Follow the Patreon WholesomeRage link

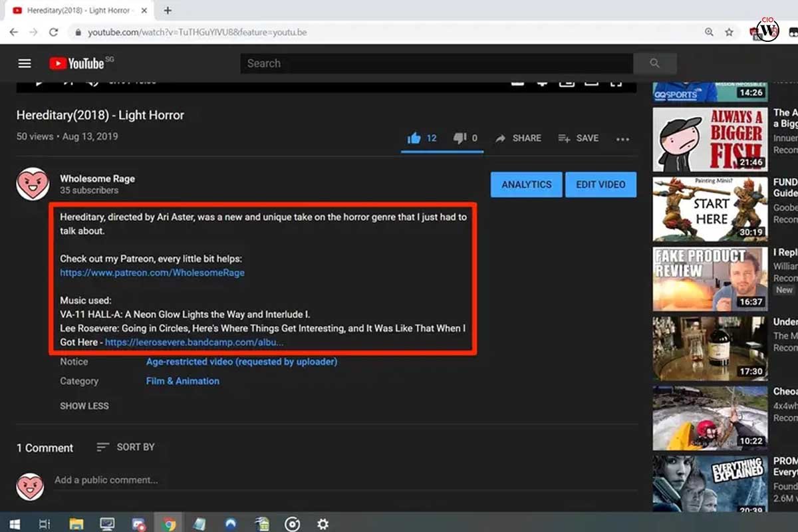click(x=152, y=273)
